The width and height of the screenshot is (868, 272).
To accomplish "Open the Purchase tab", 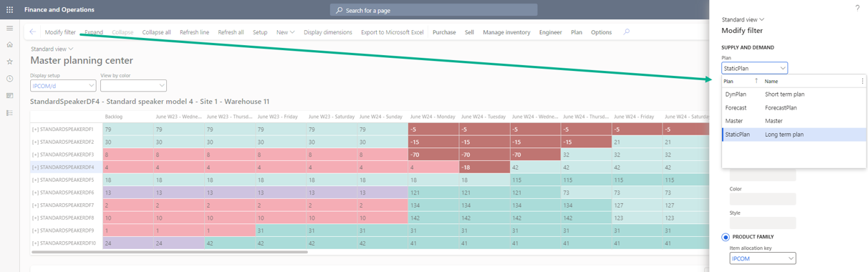I will tap(444, 32).
